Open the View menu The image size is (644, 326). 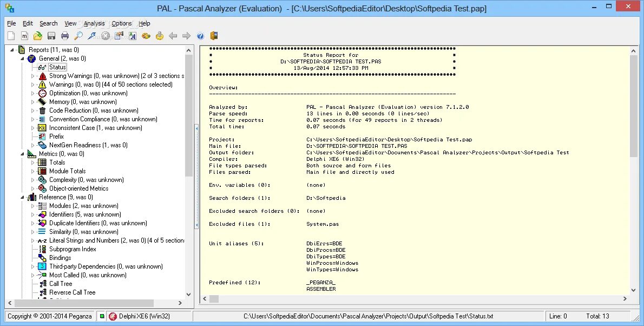coord(70,23)
